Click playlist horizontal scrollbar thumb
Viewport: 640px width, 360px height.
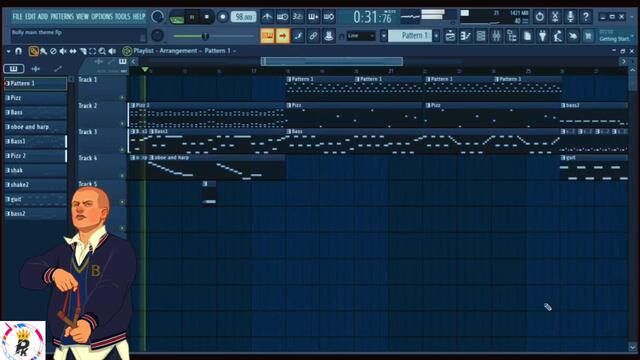pos(332,62)
